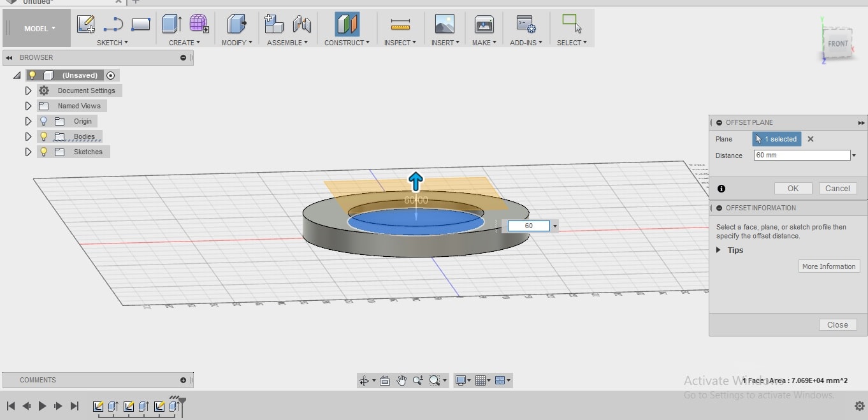868x420 pixels.
Task: Click the timeline settings gear
Action: click(859, 406)
